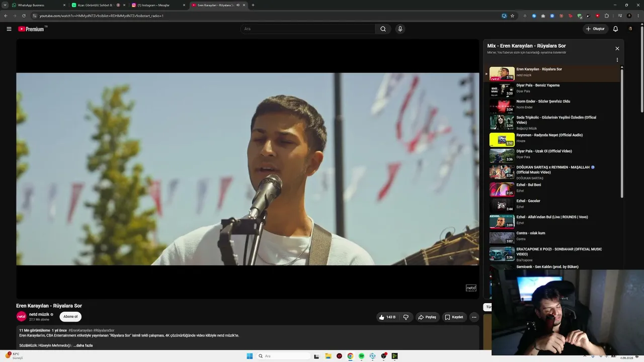Viewport: 644px width, 362px height.
Task: Start voice search with the microphone
Action: click(400, 29)
